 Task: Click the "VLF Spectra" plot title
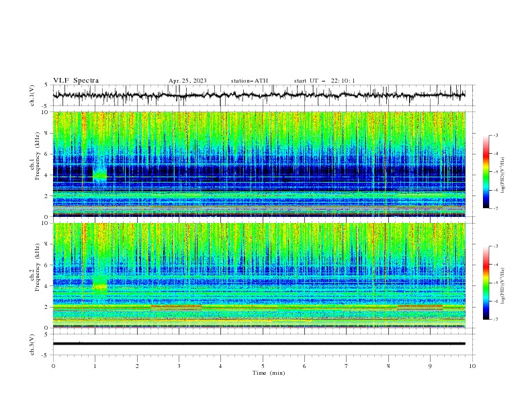(76, 81)
